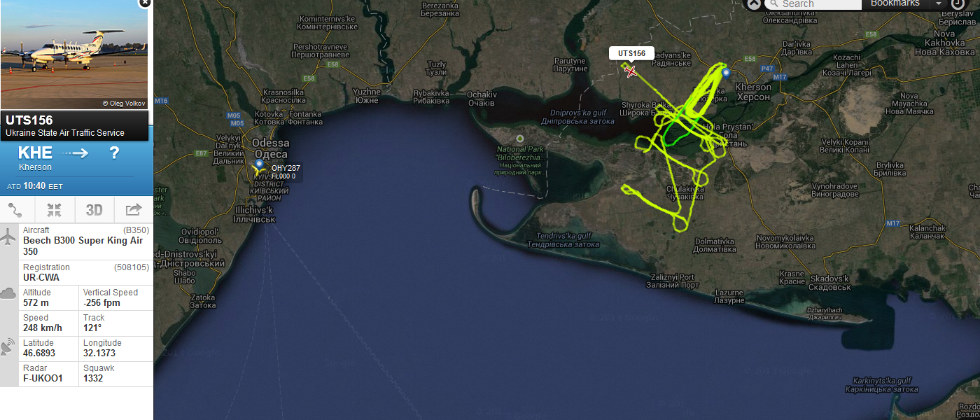This screenshot has width=980, height=420.
Task: Switch to 3D cockpit view
Action: click(94, 210)
